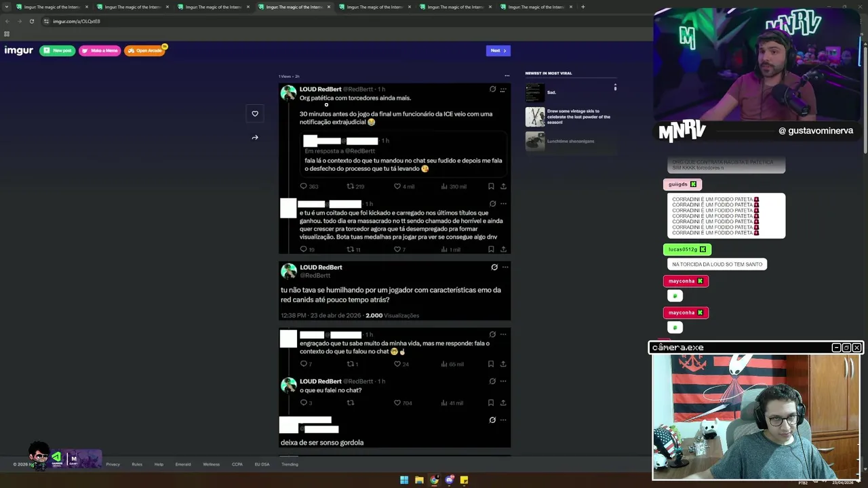This screenshot has height=488, width=868.
Task: Bookmark the tweet with 41 mil views
Action: click(x=491, y=403)
